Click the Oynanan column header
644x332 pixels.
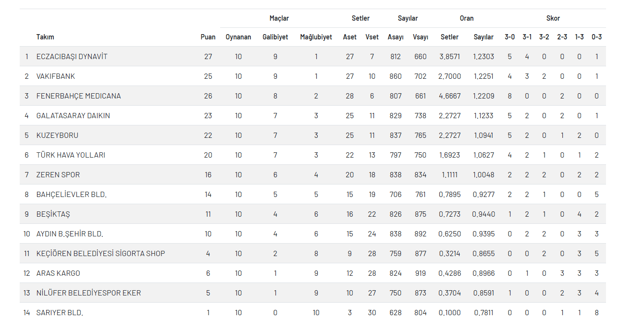point(238,37)
